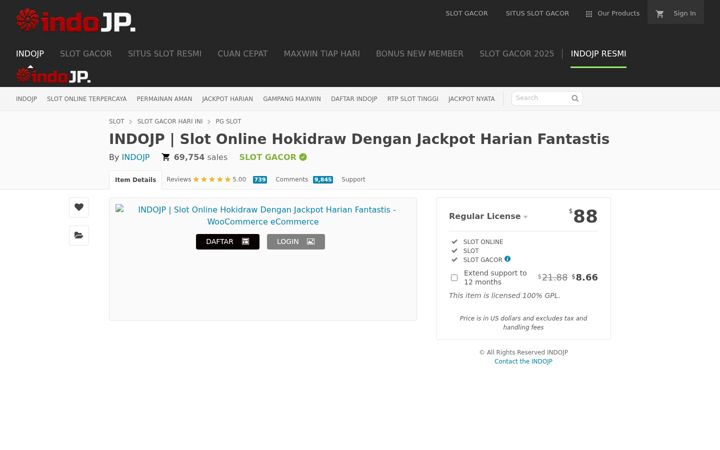This screenshot has height=450, width=720.
Task: Click the 739 reviews count badge
Action: pyautogui.click(x=260, y=180)
